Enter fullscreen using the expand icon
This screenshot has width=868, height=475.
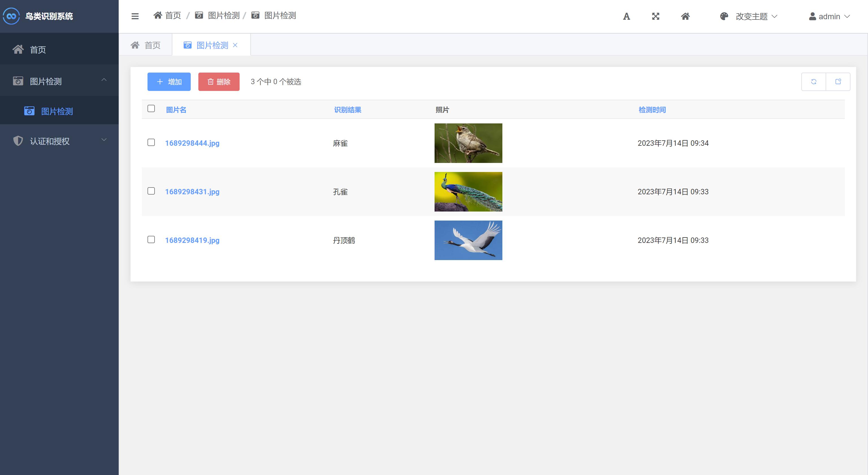coord(656,16)
